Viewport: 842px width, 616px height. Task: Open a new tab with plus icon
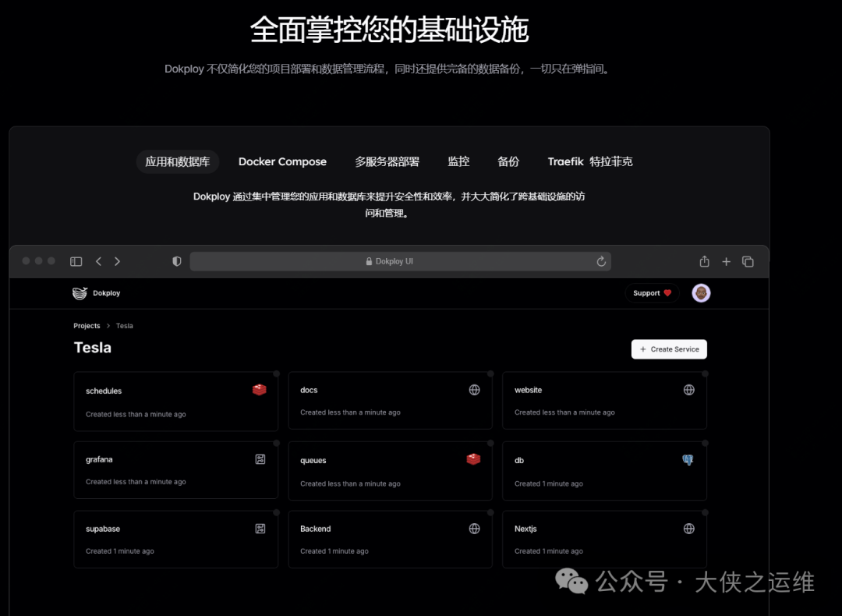point(726,261)
